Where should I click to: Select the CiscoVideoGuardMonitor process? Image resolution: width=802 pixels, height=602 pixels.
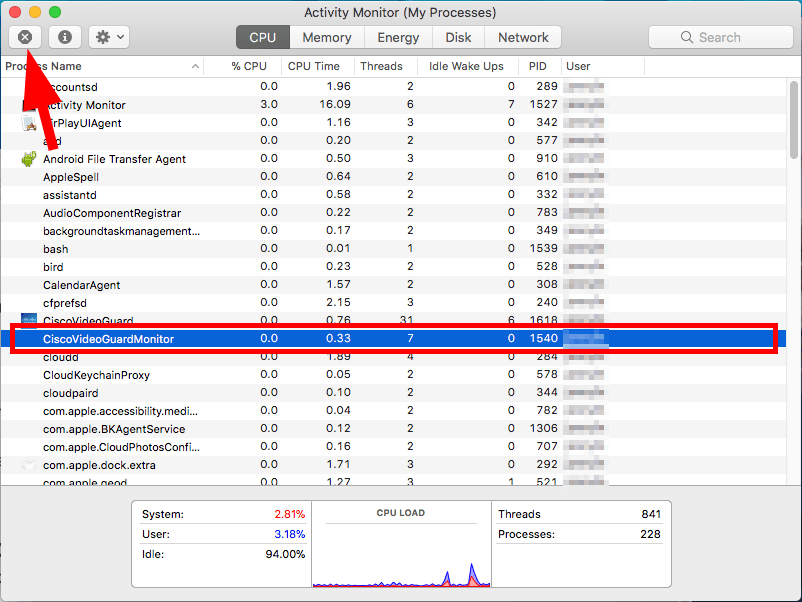click(393, 339)
